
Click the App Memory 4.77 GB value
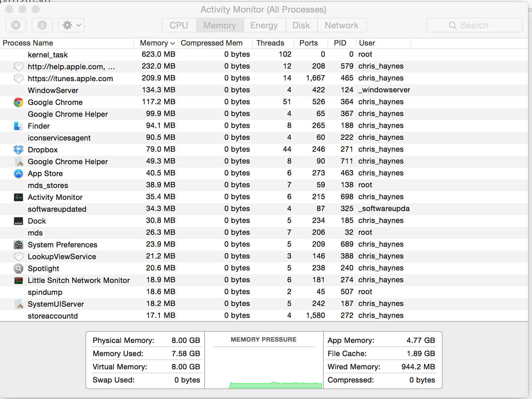click(421, 340)
